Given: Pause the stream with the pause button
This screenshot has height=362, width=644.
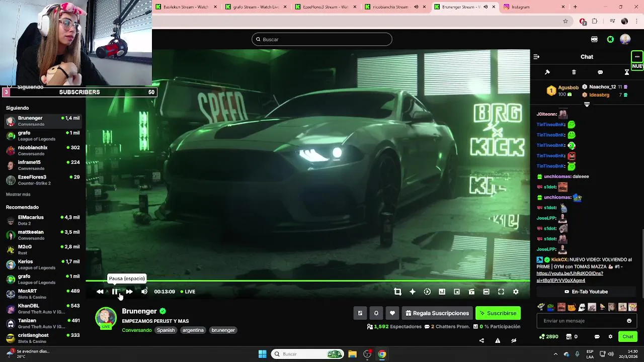Looking at the screenshot, I should click(x=115, y=292).
